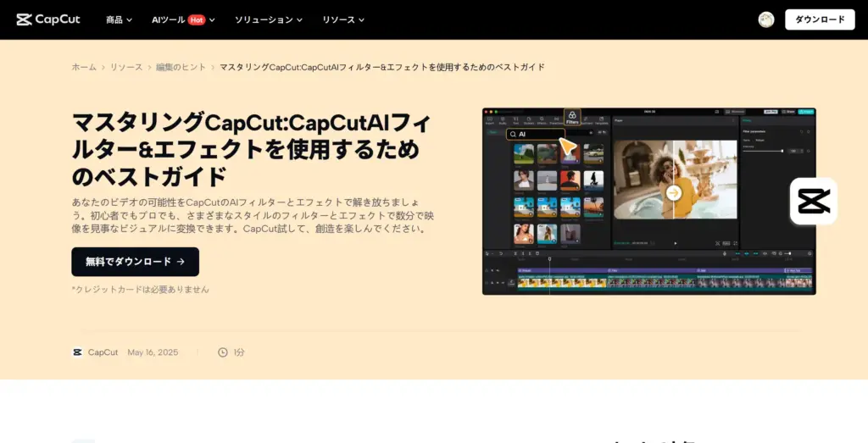Expand the AIツール Hot menu
The height and width of the screenshot is (443, 868).
(183, 19)
